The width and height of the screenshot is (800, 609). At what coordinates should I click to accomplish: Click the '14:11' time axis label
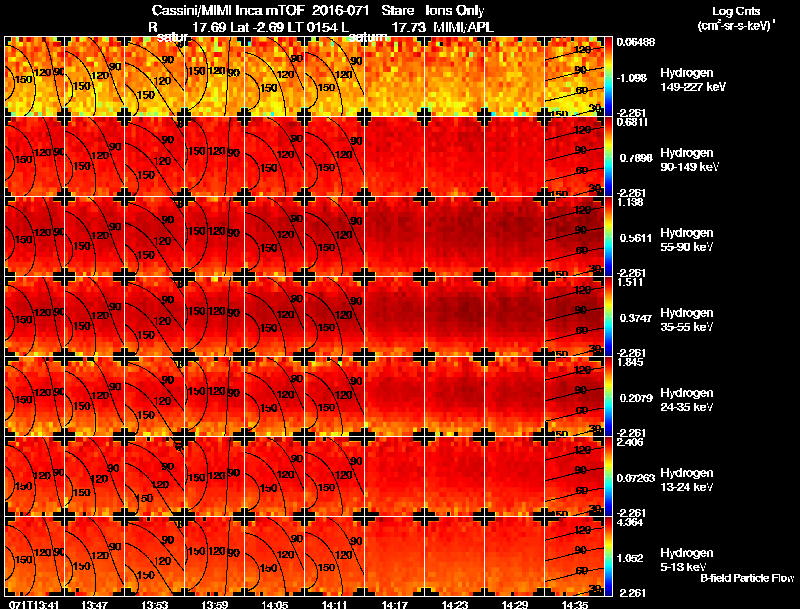[335, 605]
